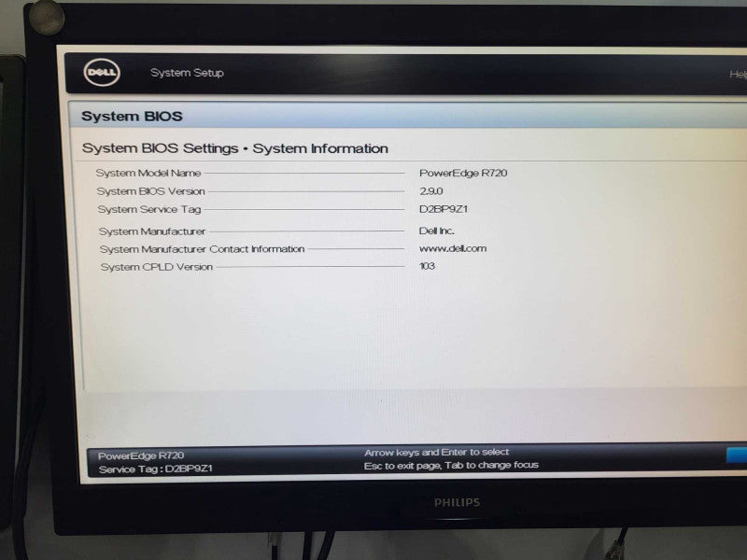747x560 pixels.
Task: Click PowerEdge R720 in the footer bar
Action: [x=141, y=455]
